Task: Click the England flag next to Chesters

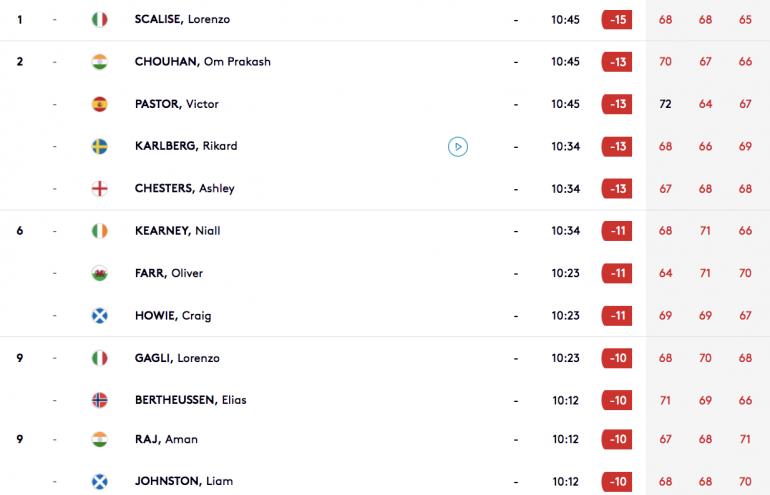Action: tap(100, 189)
